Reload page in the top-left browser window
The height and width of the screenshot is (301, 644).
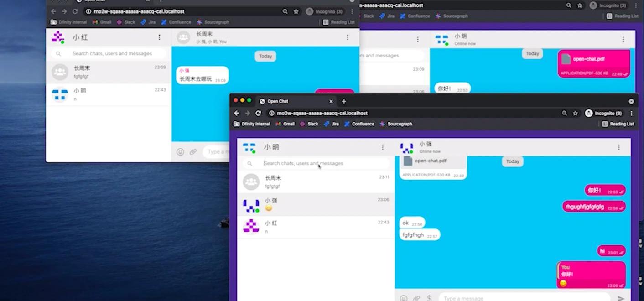point(75,11)
